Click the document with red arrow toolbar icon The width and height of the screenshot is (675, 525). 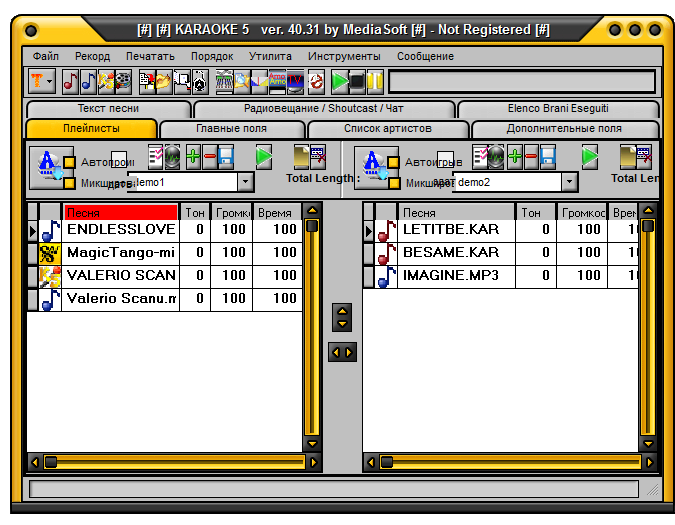(x=147, y=81)
